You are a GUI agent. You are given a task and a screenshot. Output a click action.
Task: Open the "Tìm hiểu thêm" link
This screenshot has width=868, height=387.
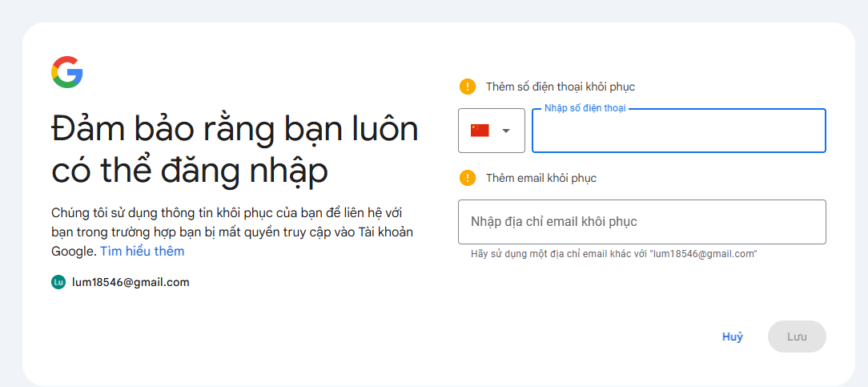[142, 252]
